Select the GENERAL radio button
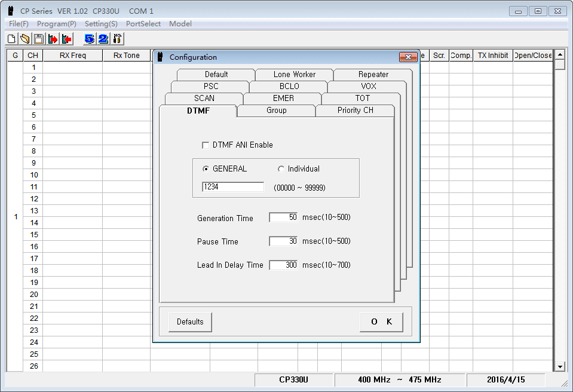This screenshot has height=392, width=573. click(x=206, y=169)
